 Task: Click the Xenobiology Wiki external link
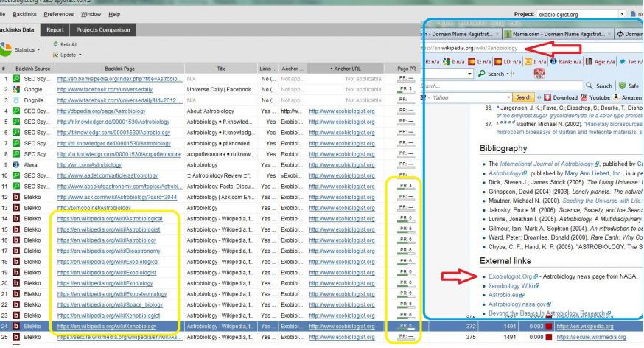pos(511,285)
